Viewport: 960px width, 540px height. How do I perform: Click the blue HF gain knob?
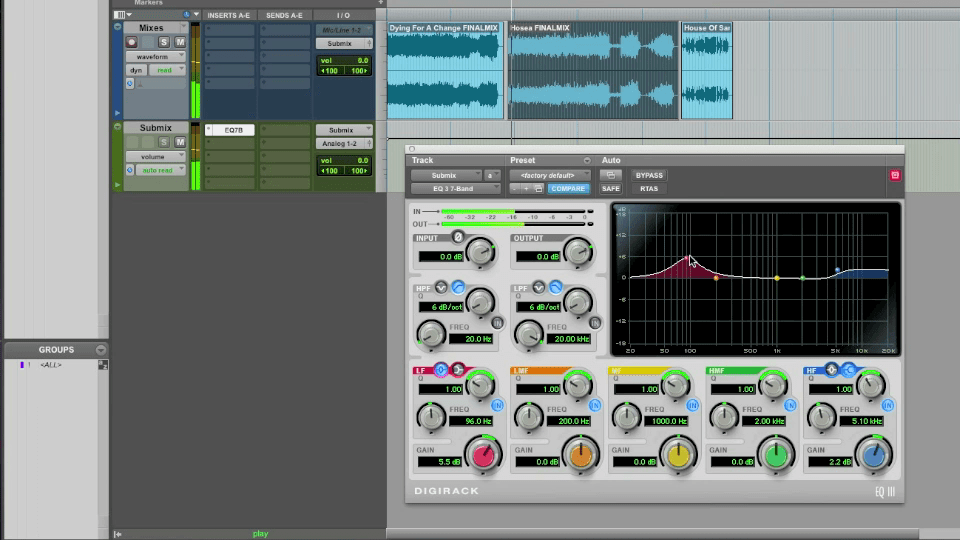click(x=874, y=455)
